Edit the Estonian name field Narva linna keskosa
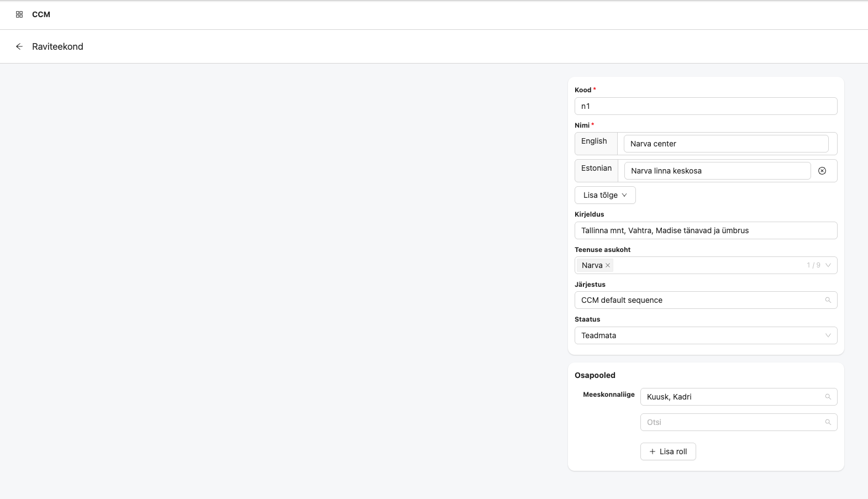The height and width of the screenshot is (499, 868). click(x=717, y=171)
